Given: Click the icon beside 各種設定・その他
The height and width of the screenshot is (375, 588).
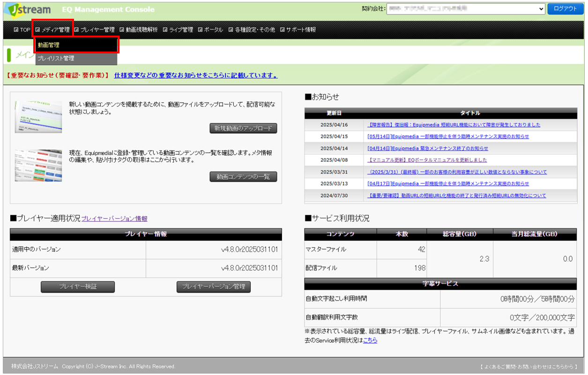Looking at the screenshot, I should pyautogui.click(x=231, y=30).
